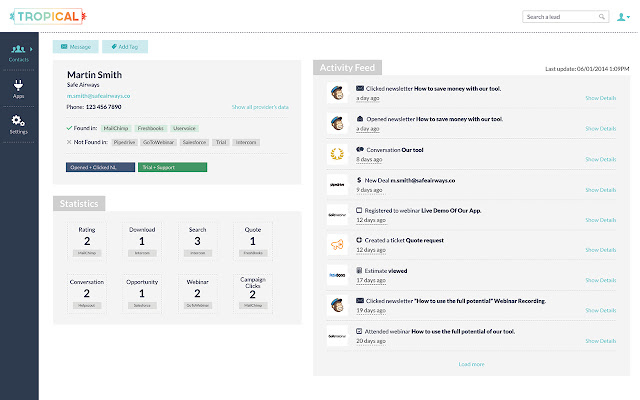Click the document icon of Estimate viewed
The height and width of the screenshot is (400, 640).
tap(359, 270)
